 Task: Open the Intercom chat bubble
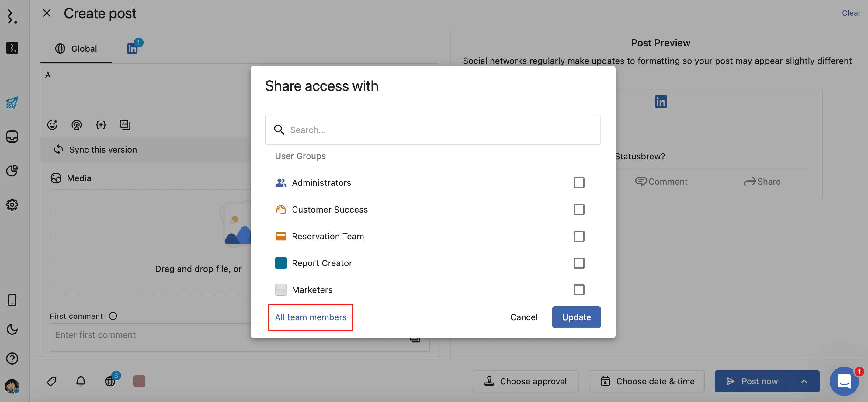844,381
